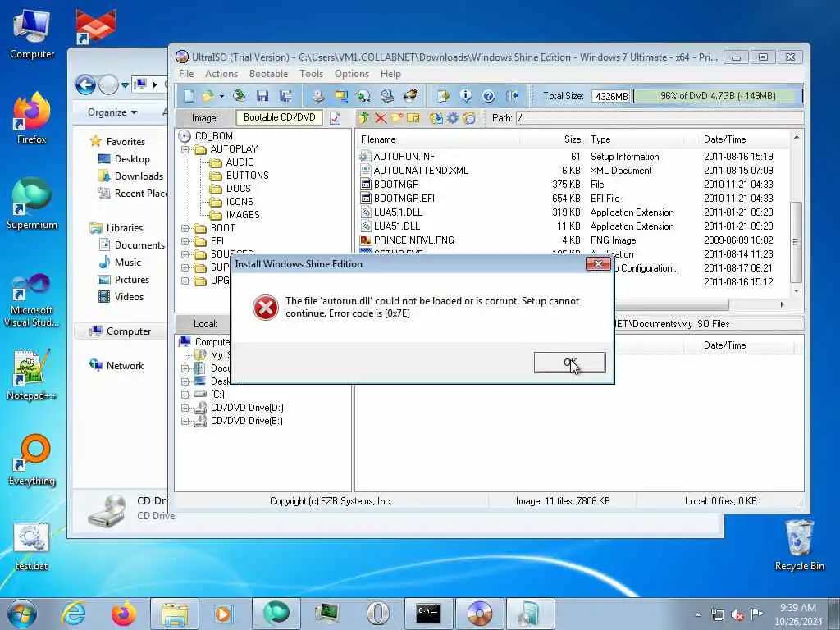Click the Windows Start button
This screenshot has width=840, height=630.
(22, 614)
